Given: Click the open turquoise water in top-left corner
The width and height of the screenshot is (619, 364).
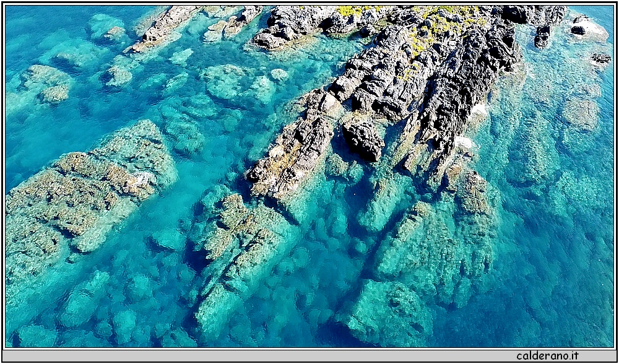Looking at the screenshot, I should click(37, 31).
